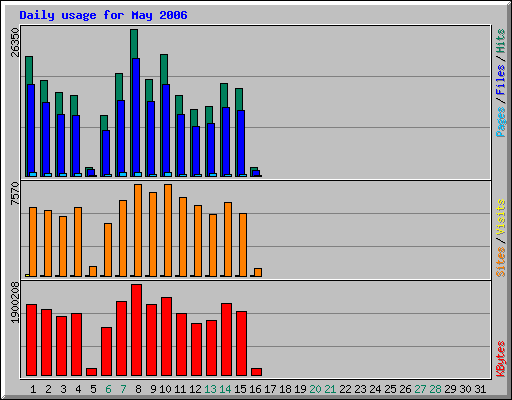
Task: Select the orange sites bar for day 10
Action: (168, 230)
